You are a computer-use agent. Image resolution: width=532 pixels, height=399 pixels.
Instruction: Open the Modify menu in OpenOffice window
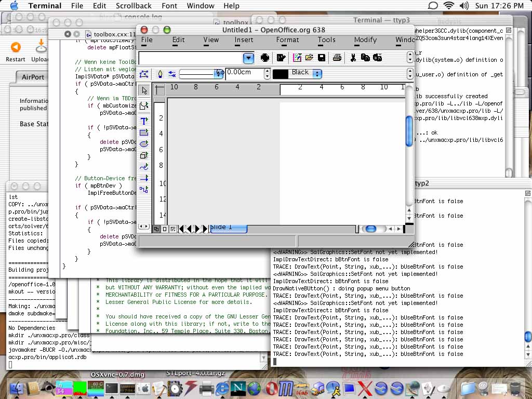365,40
